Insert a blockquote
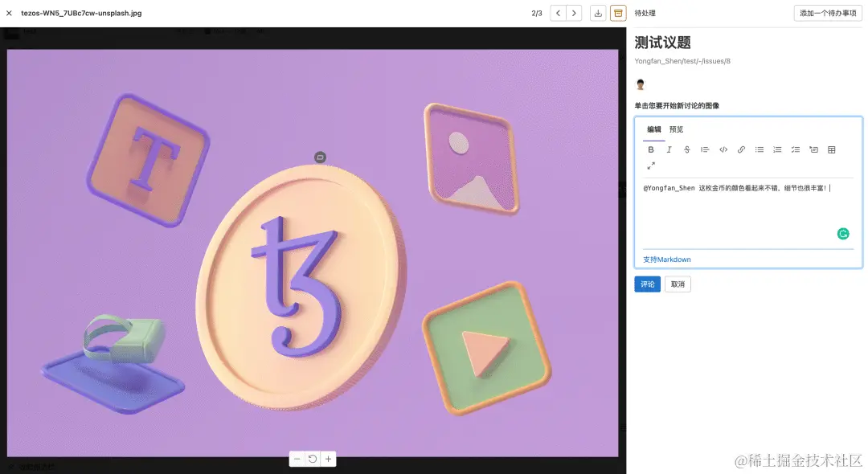 tap(705, 150)
